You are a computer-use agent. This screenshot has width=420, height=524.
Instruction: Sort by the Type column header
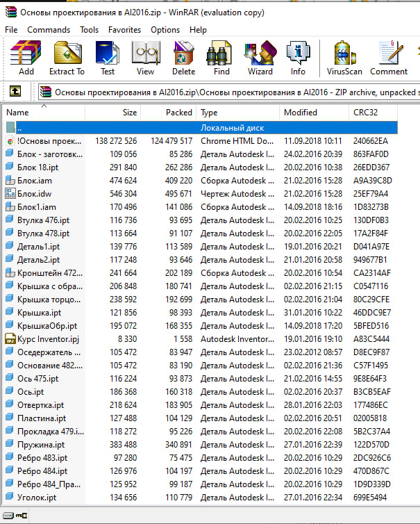(238, 113)
